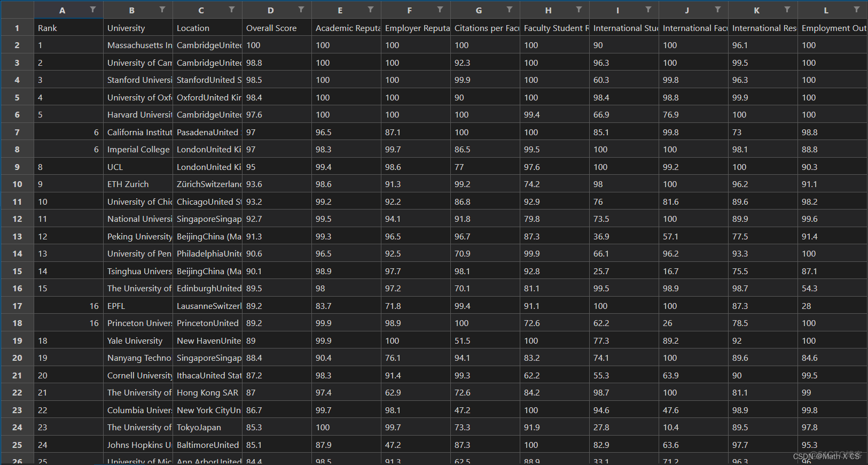Select row 7 by its row number
868x465 pixels.
[17, 132]
